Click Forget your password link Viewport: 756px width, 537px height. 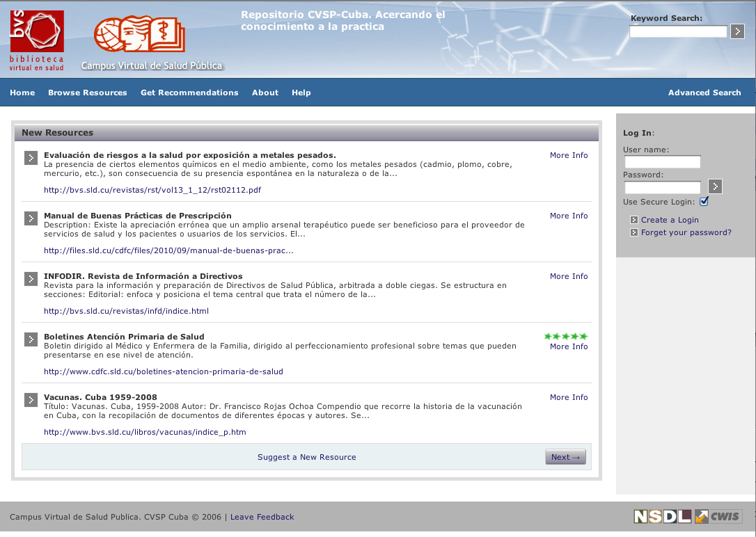[686, 232]
